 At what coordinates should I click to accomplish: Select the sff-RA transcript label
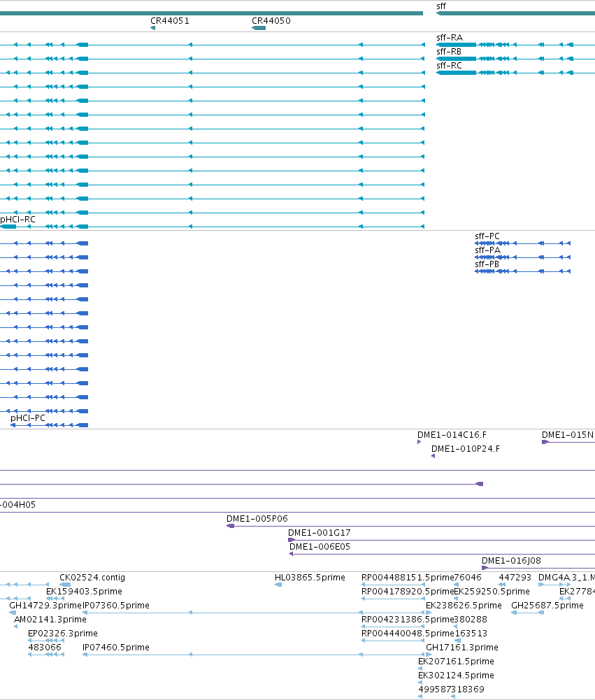point(450,38)
